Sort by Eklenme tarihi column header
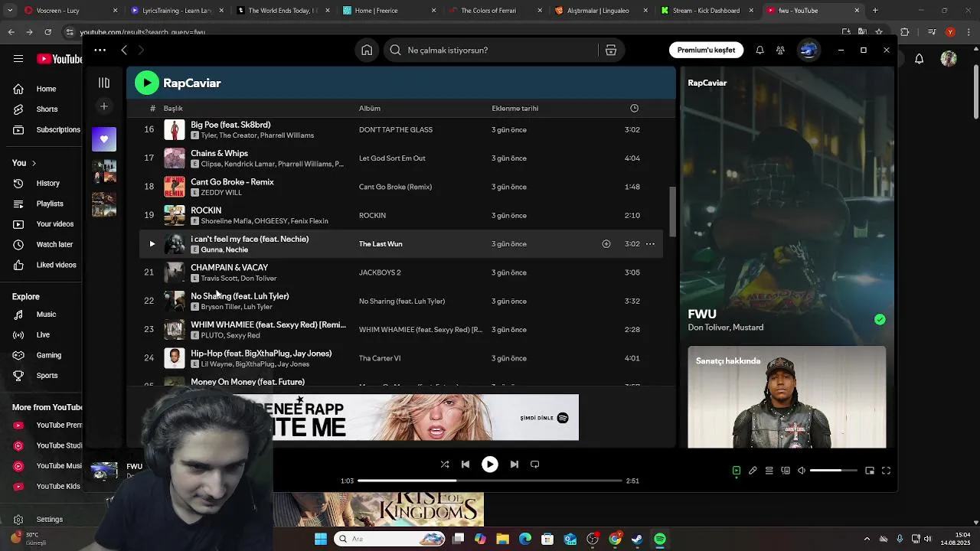Screen dimensions: 980x551 coord(514,108)
